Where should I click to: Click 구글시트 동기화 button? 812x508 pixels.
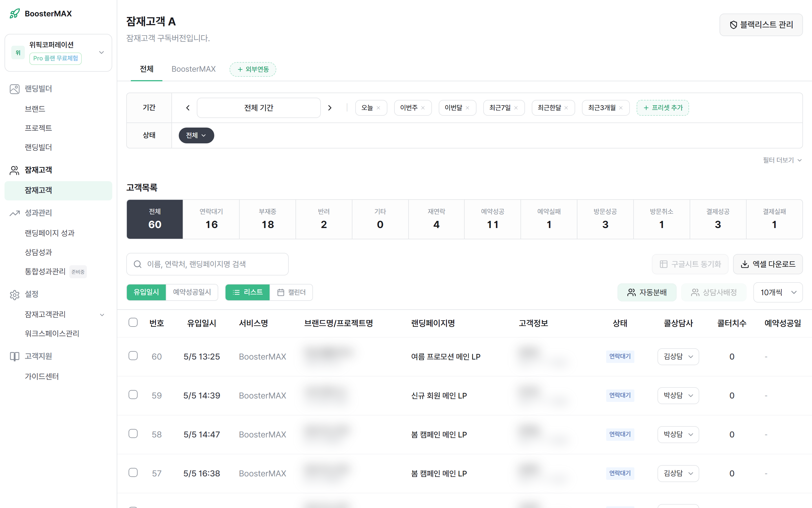[x=690, y=264]
